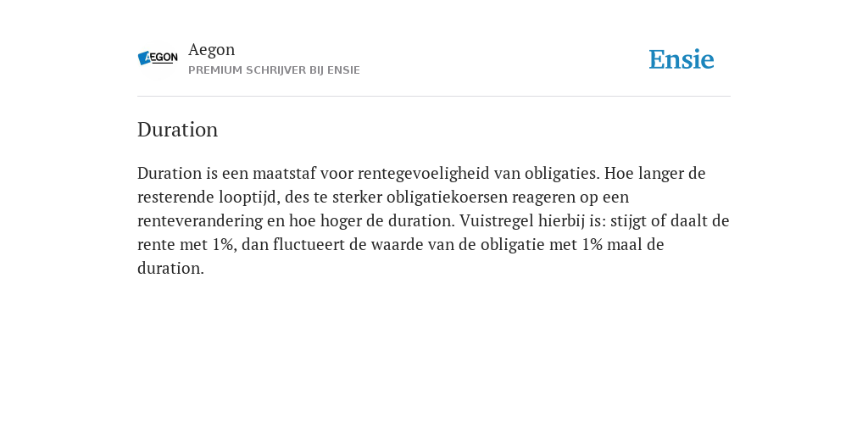The height and width of the screenshot is (434, 868).
Task: Click the Aegon logo icon
Action: [158, 58]
